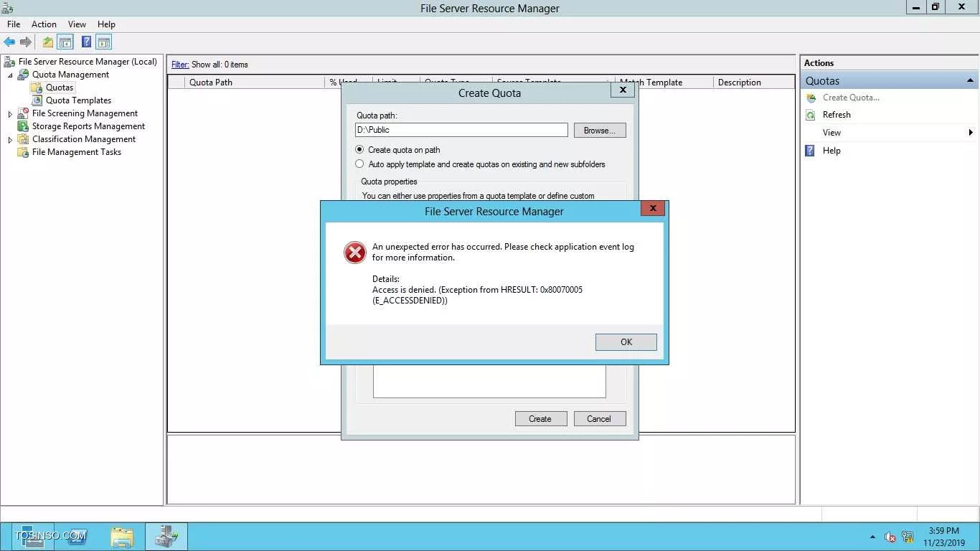
Task: Click the red error icon in dialog
Action: pos(354,252)
